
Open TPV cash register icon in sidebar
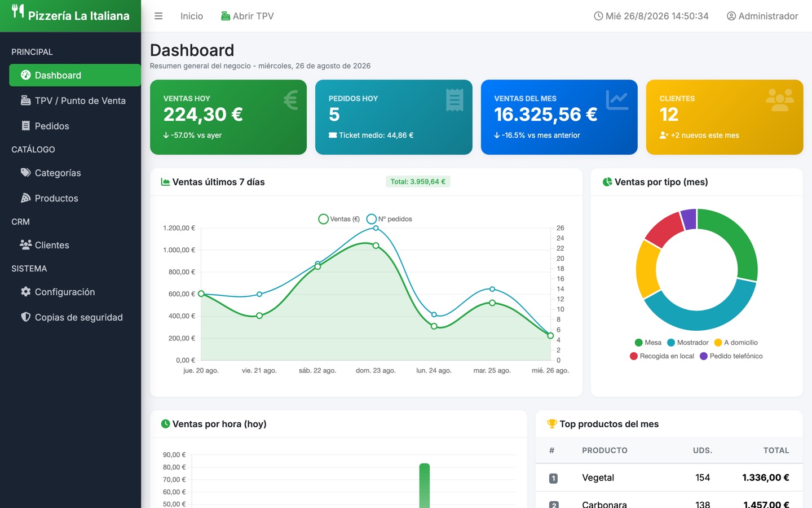(x=25, y=100)
